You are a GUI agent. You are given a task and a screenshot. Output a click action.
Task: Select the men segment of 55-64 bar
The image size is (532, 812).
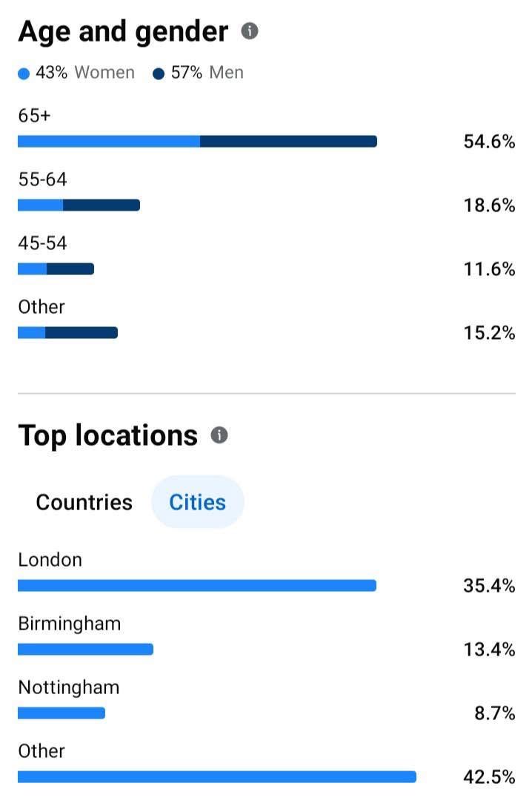coord(102,205)
